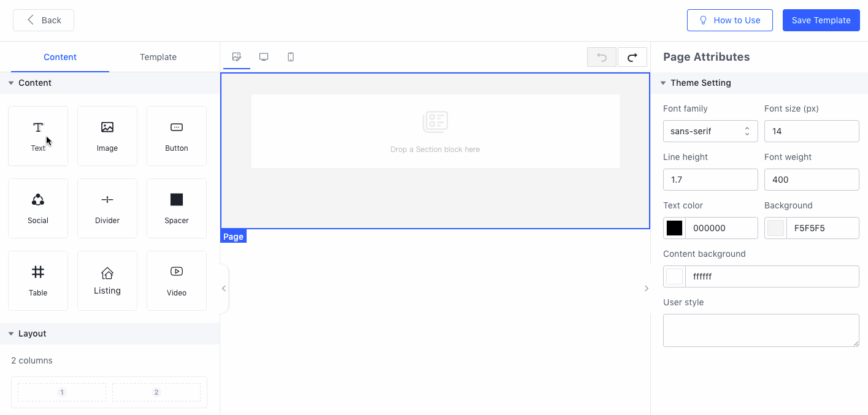Switch to the Template tab

click(158, 57)
